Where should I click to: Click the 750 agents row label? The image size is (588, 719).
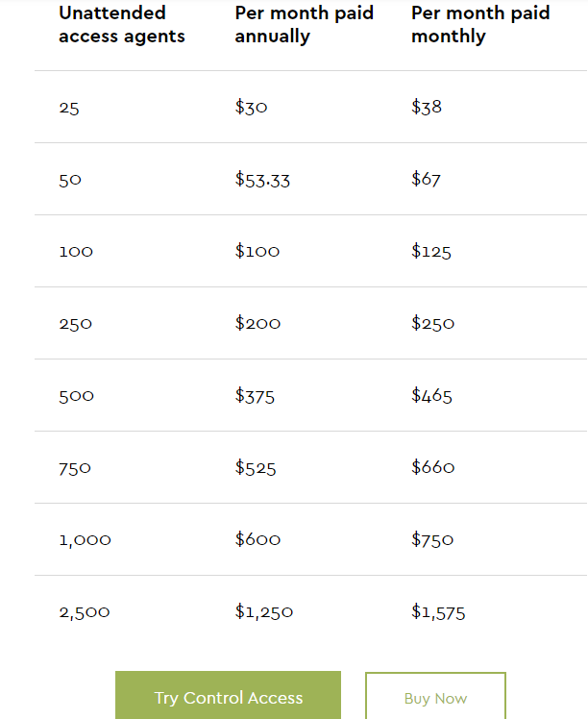point(75,468)
